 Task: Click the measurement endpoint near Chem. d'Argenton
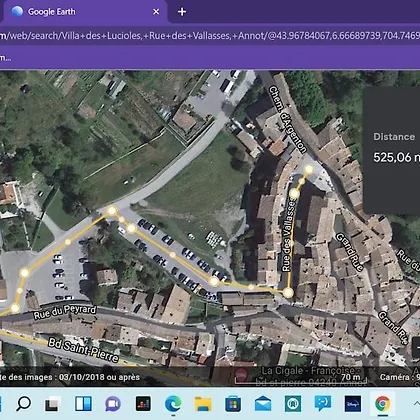click(309, 169)
